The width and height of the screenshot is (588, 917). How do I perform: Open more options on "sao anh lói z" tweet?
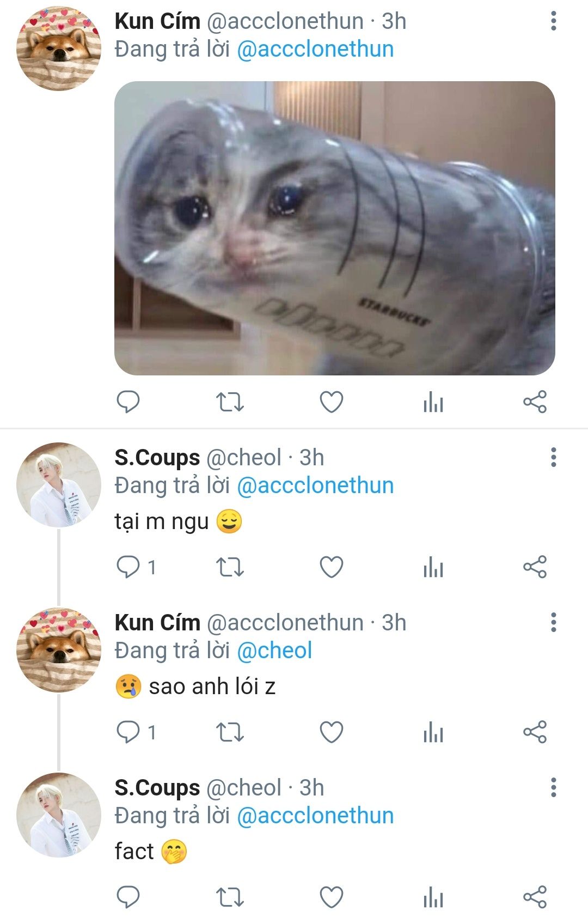(x=553, y=622)
